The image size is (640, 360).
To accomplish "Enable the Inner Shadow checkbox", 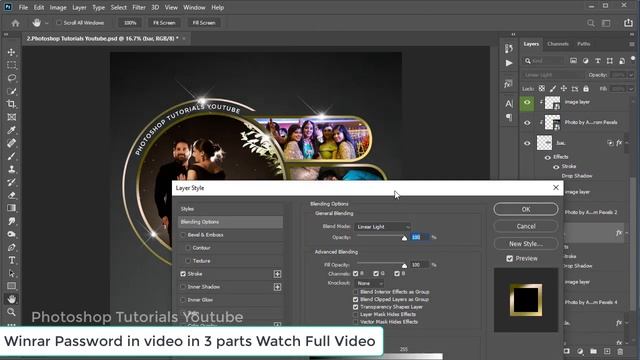I will (x=183, y=287).
